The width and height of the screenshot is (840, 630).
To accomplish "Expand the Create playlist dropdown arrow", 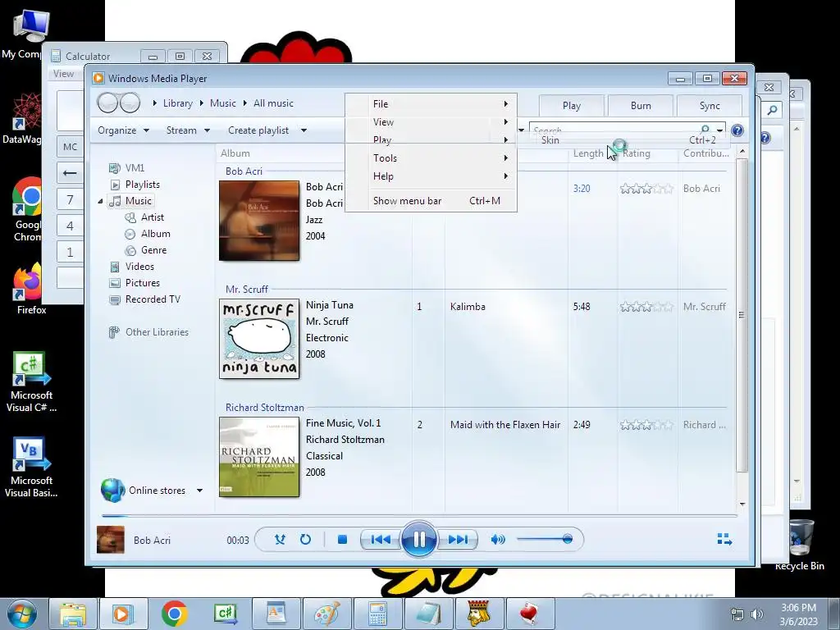I will tap(304, 130).
